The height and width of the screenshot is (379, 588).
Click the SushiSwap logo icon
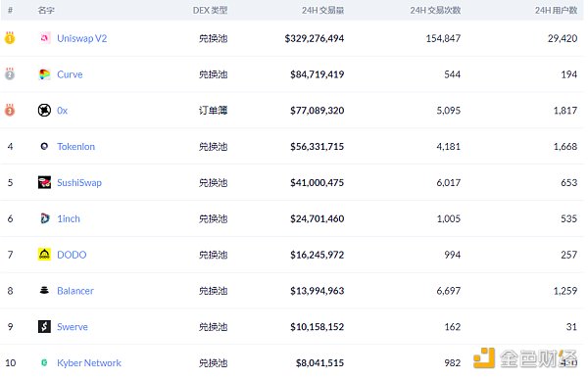point(44,182)
